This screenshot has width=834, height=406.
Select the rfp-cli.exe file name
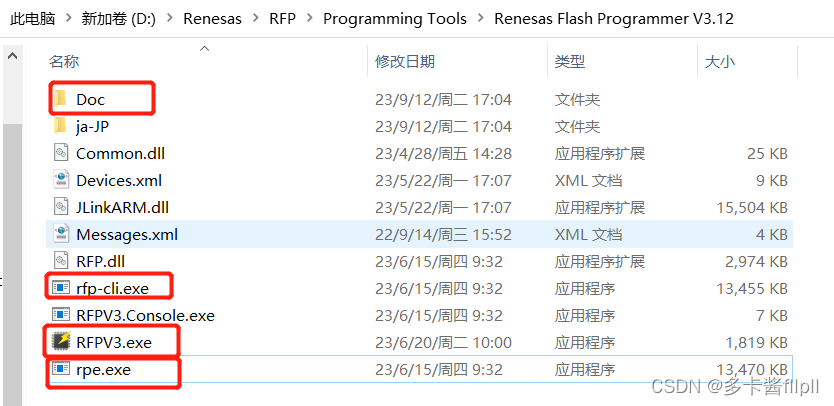pos(112,288)
